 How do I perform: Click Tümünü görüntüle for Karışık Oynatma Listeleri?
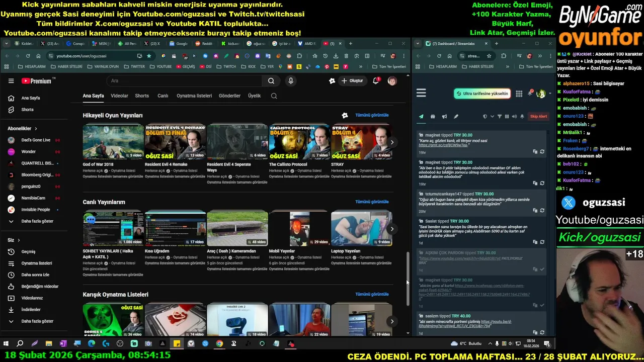click(372, 294)
